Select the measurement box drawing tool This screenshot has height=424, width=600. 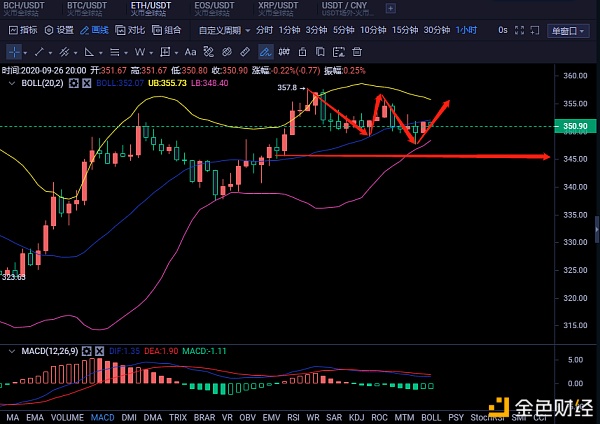point(165,52)
